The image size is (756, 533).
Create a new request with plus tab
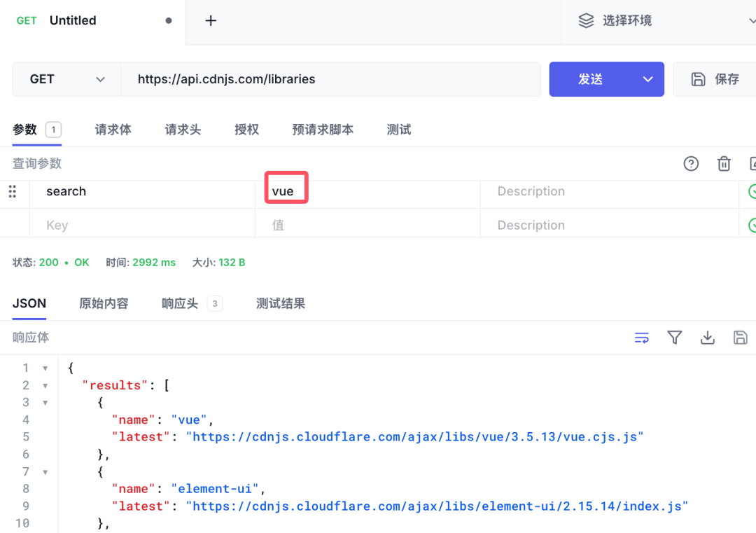(x=211, y=20)
